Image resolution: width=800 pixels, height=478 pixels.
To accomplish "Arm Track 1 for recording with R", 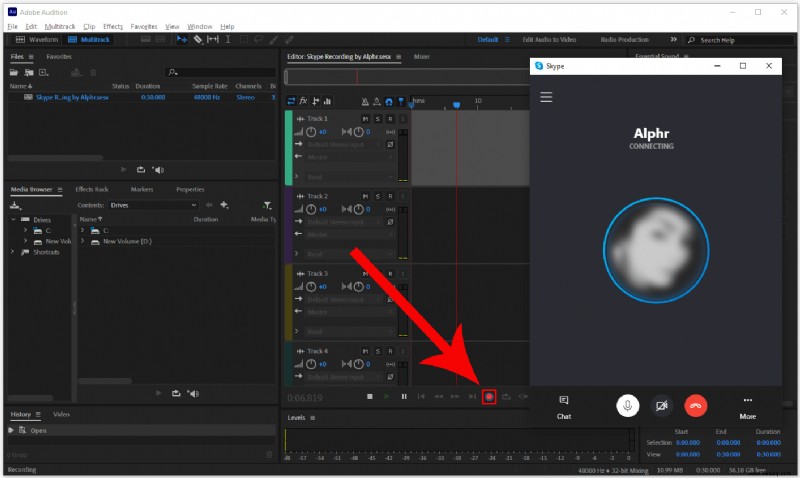I will 390,118.
